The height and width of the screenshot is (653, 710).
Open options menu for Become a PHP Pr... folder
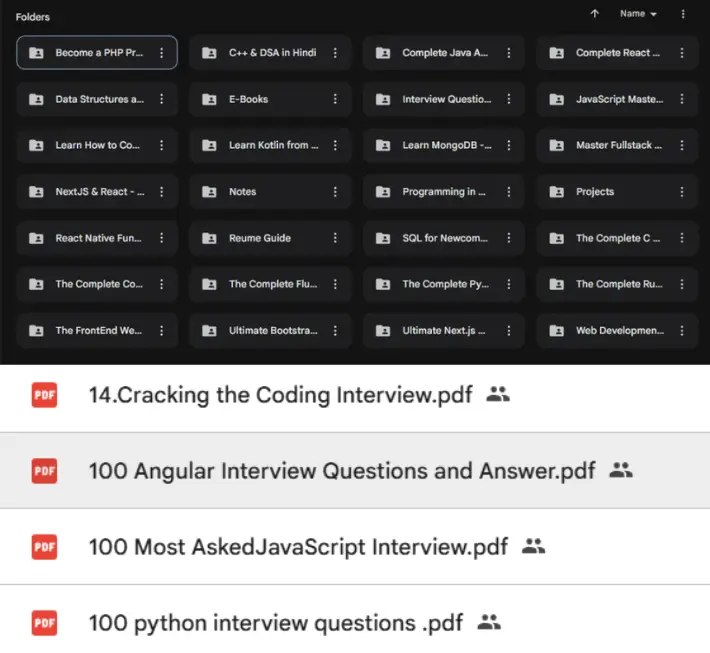pos(162,53)
